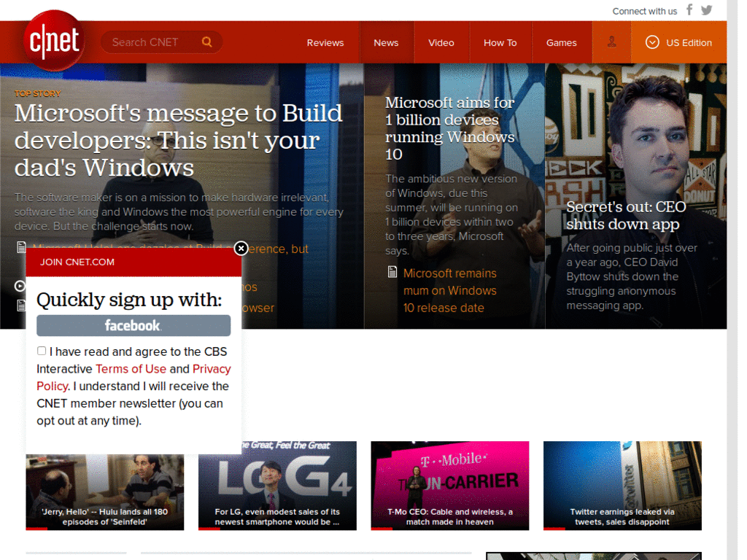Image resolution: width=747 pixels, height=560 pixels.
Task: Click the user profile icon
Action: pos(612,42)
